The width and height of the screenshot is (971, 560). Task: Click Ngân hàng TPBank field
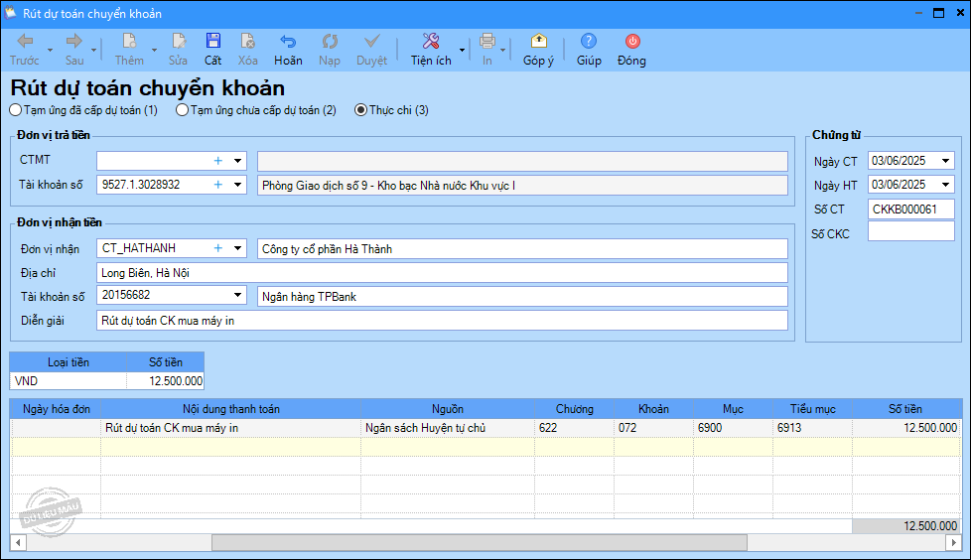(x=522, y=297)
